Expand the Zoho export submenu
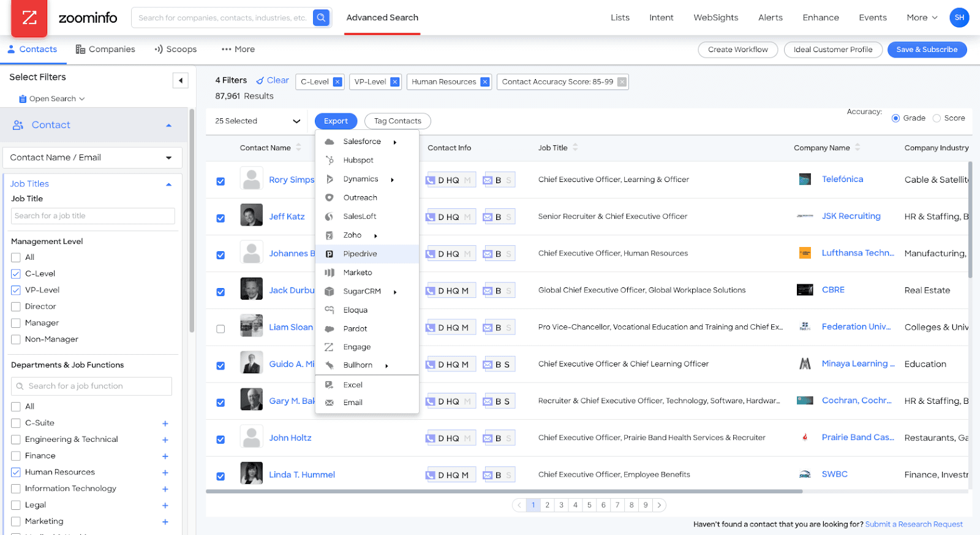This screenshot has width=980, height=535. [375, 235]
